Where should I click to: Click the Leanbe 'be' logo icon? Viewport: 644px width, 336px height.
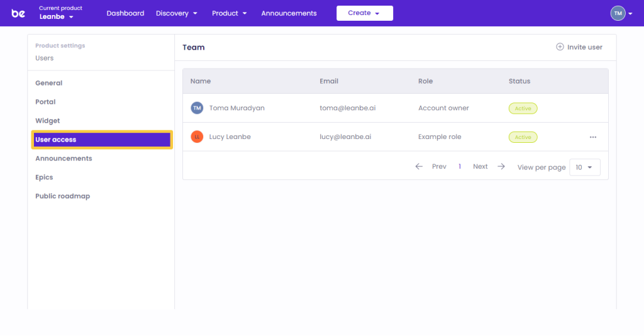[18, 13]
